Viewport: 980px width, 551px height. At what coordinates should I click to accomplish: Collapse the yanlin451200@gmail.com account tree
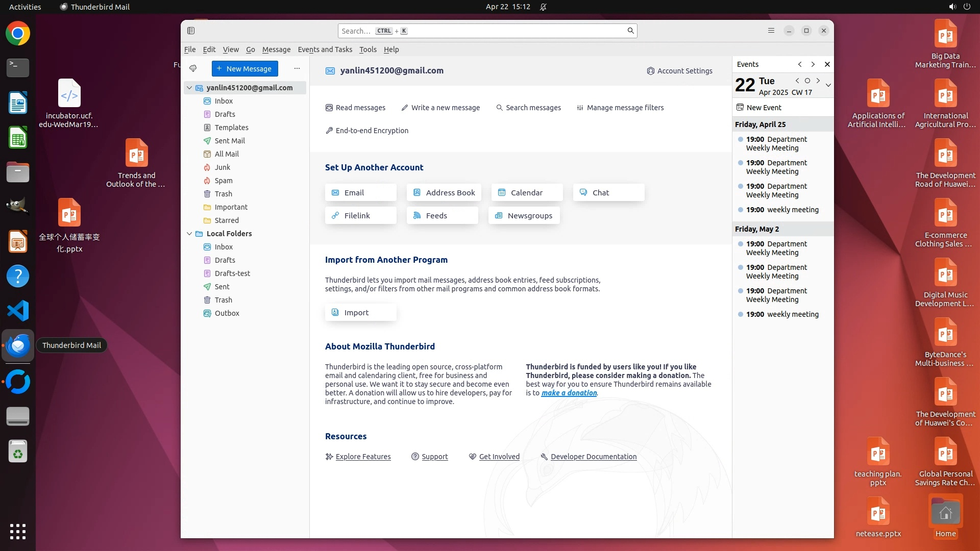coord(189,88)
